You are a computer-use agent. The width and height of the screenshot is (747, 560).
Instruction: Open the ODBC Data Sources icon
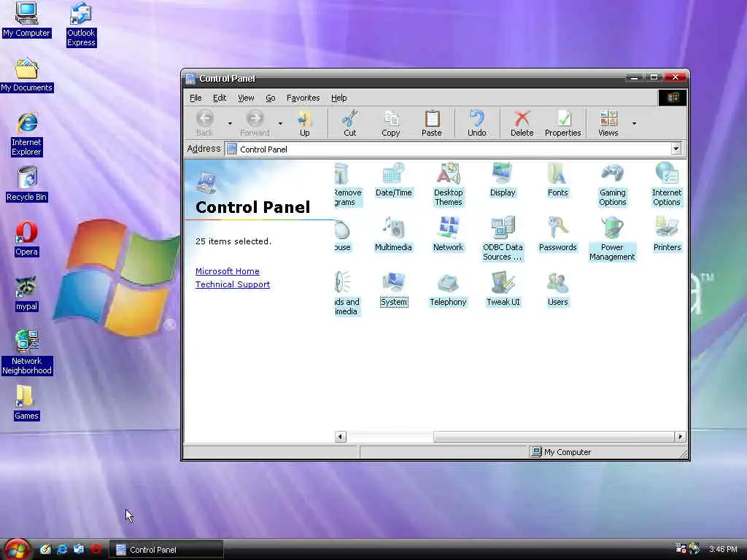[503, 238]
